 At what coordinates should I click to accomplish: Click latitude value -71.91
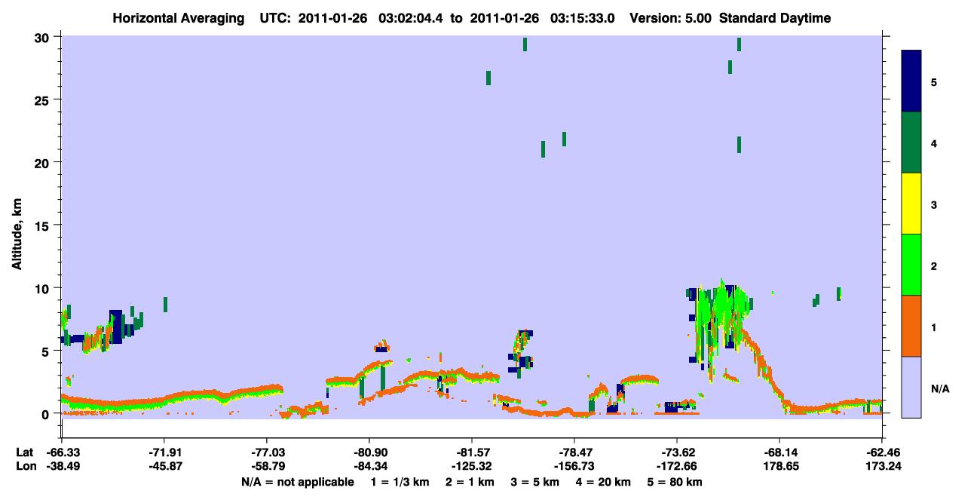pos(164,452)
